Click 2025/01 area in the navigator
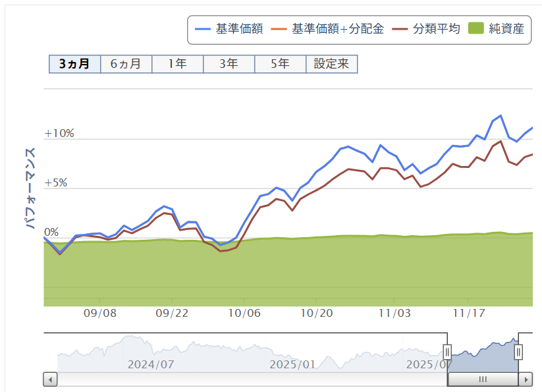Image resolution: width=542 pixels, height=392 pixels. coord(292,363)
